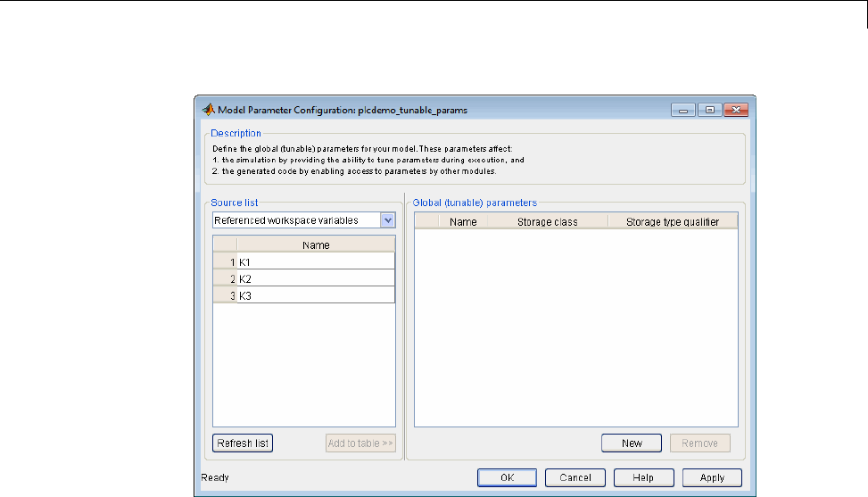
Task: Click OK to confirm configuration
Action: [x=507, y=477]
